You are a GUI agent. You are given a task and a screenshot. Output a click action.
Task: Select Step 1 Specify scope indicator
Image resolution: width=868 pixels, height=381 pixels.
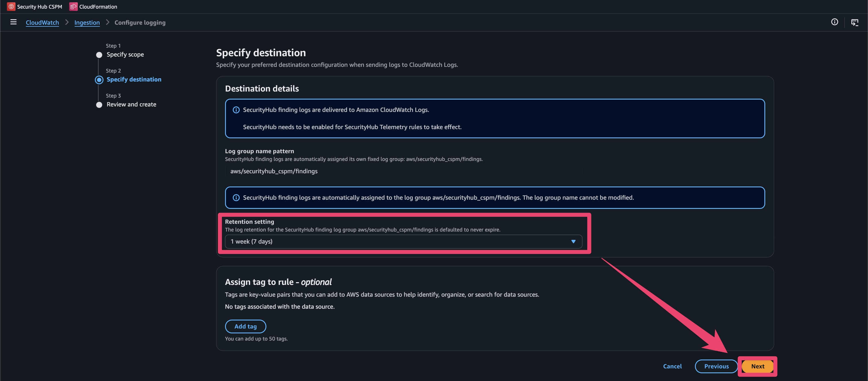(x=99, y=55)
